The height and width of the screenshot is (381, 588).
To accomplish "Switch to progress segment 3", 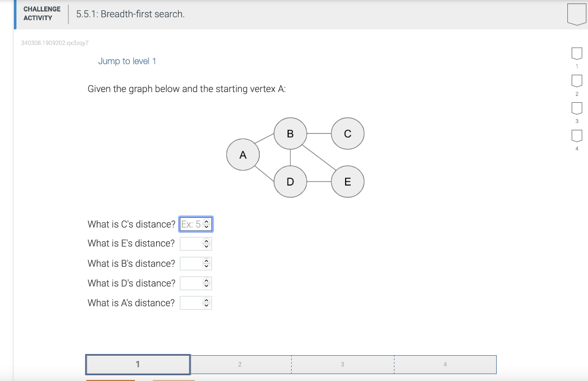I will [x=342, y=364].
